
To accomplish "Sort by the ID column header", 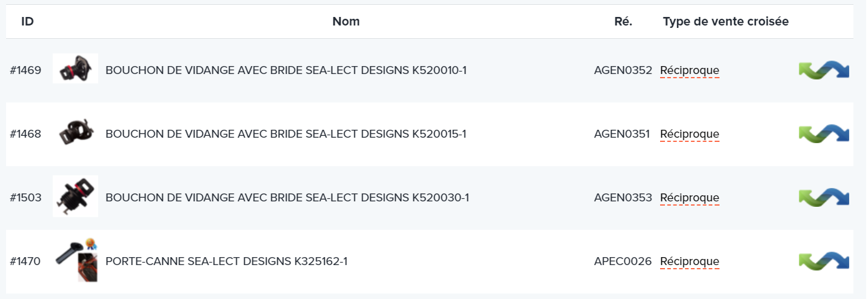I will 27,22.
